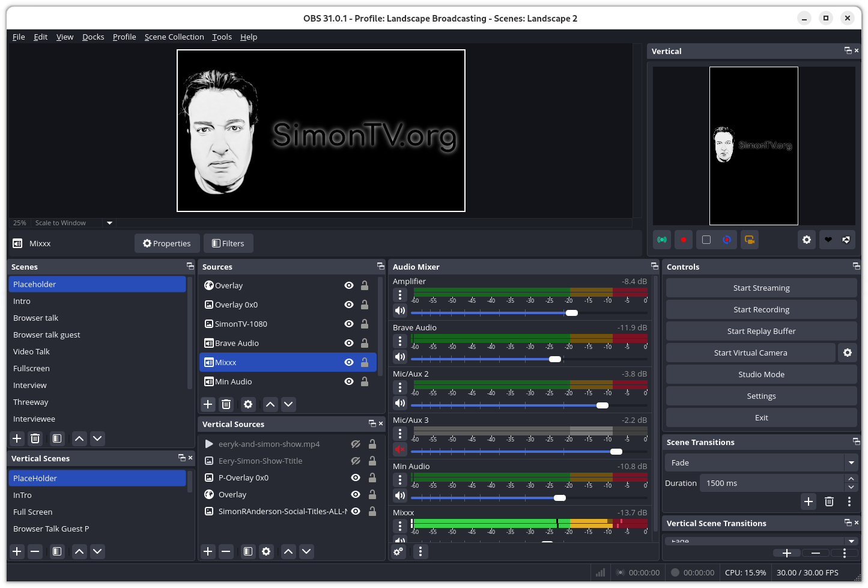Open Properties for the Mixxx source
The height and width of the screenshot is (588, 868).
coord(167,243)
